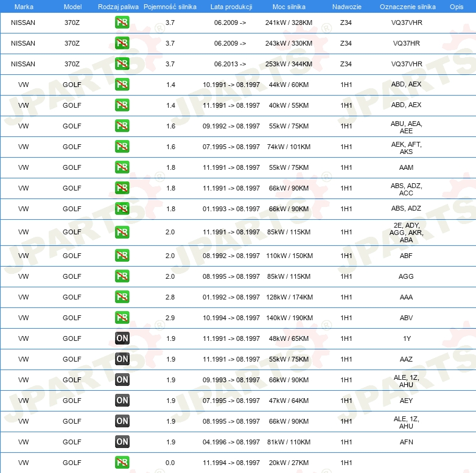Click engine code AFN
The height and width of the screenshot is (473, 476).
406,442
